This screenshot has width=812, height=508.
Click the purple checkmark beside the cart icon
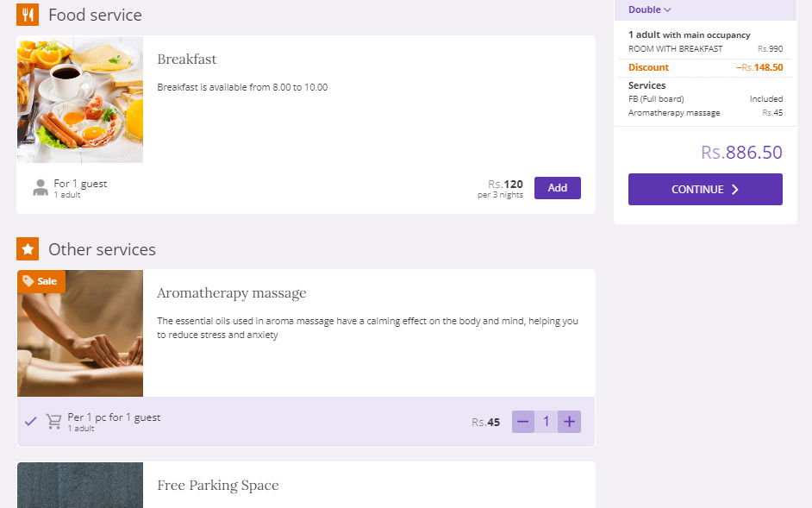[31, 422]
